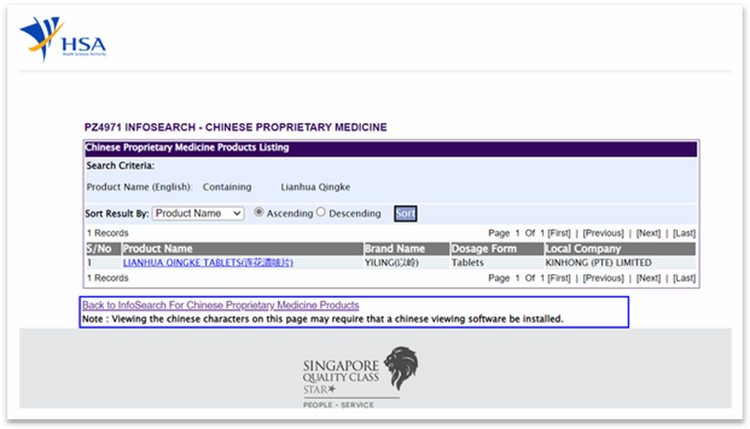The image size is (750, 429).
Task: Click the top 1 Records count text
Action: click(x=108, y=233)
